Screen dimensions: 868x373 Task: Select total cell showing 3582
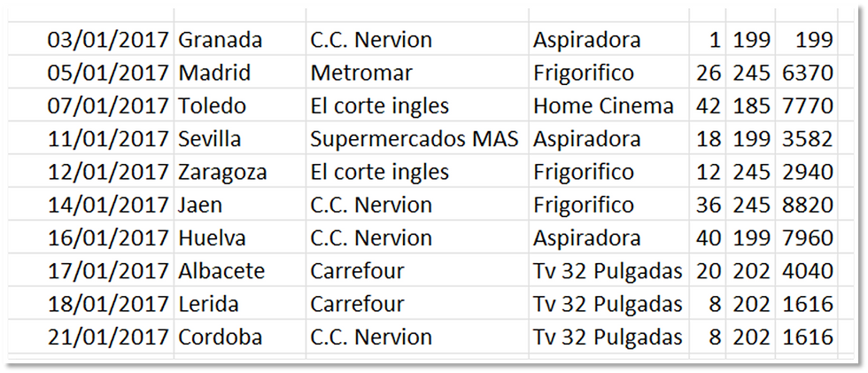[806, 139]
